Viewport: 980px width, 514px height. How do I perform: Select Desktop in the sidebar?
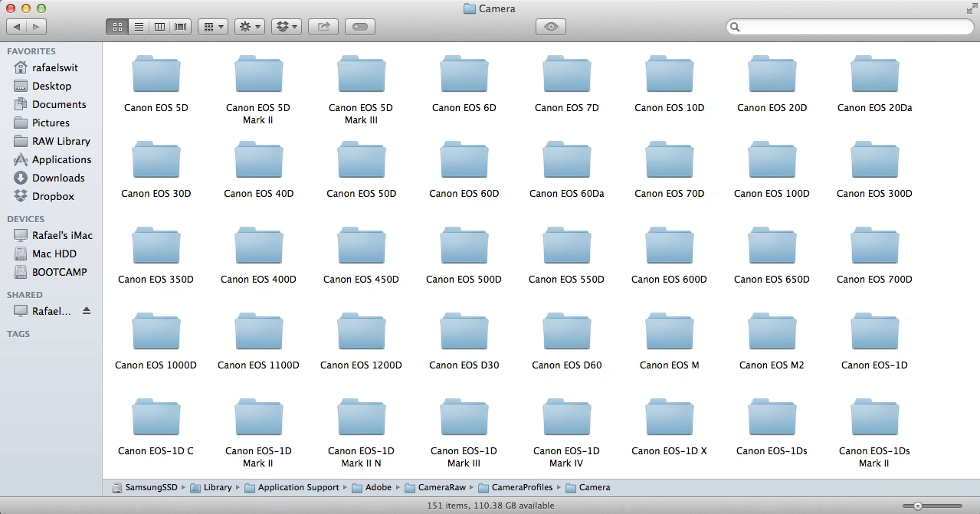(51, 86)
